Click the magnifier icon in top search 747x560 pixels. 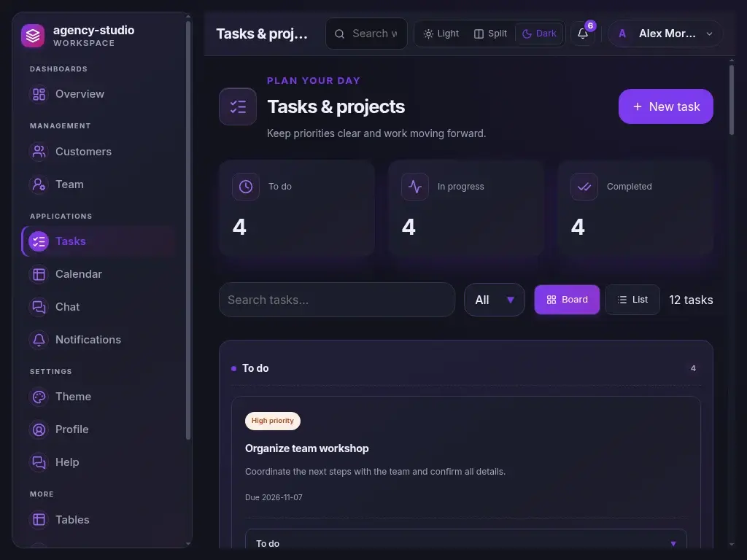click(339, 34)
